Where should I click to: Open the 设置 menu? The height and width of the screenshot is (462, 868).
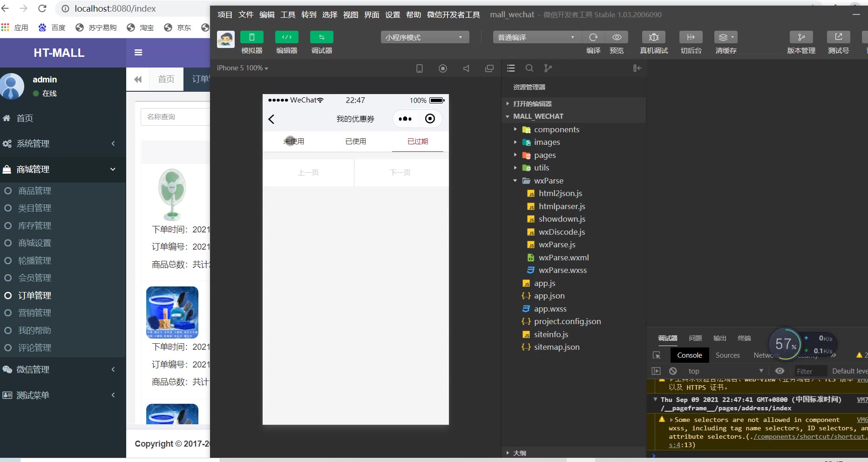point(393,14)
